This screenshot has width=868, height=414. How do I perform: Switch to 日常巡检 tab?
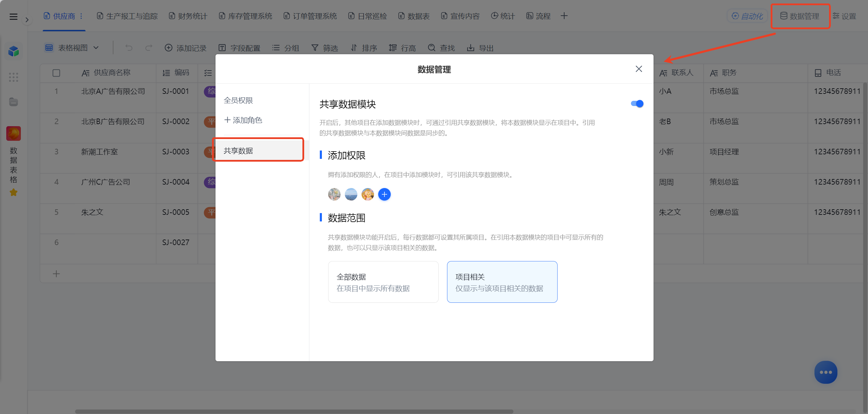click(x=368, y=16)
